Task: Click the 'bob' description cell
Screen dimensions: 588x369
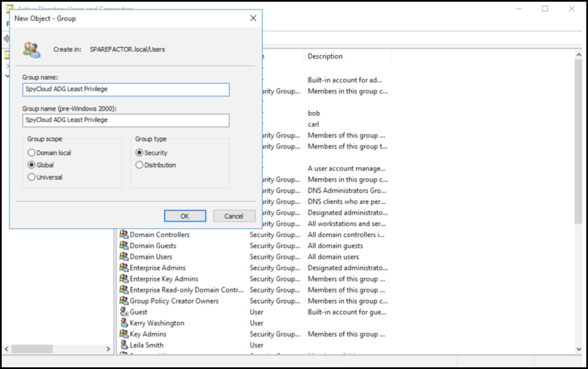Action: coord(314,113)
